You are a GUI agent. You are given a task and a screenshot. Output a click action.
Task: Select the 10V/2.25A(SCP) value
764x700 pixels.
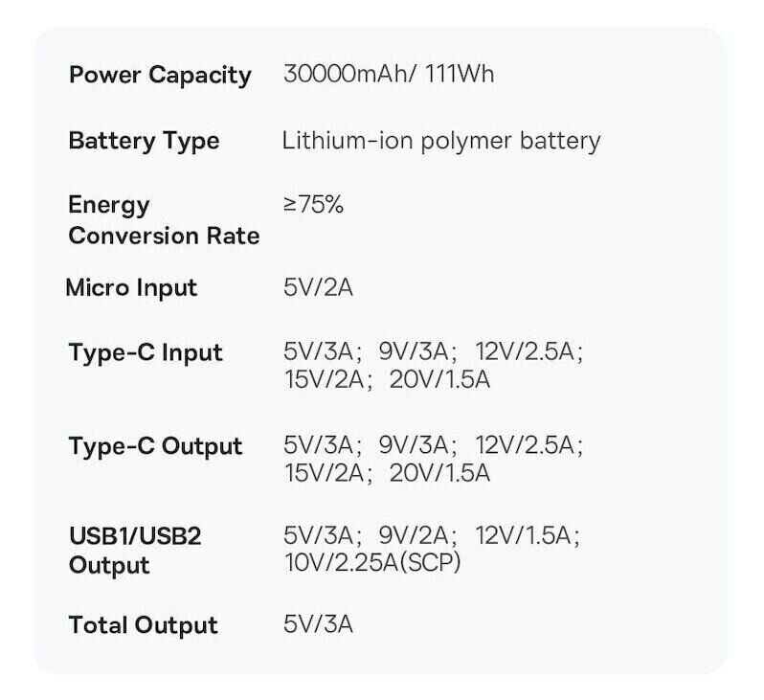coord(372,564)
